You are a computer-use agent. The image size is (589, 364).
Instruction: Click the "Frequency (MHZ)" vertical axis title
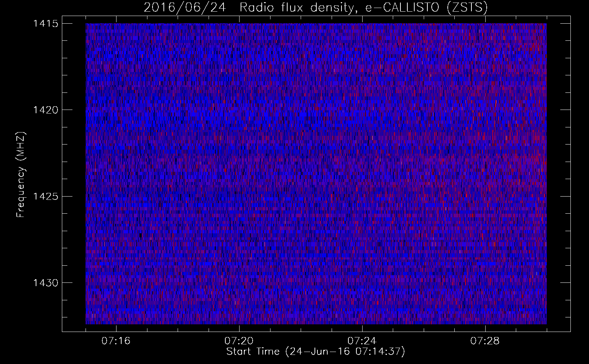21,175
